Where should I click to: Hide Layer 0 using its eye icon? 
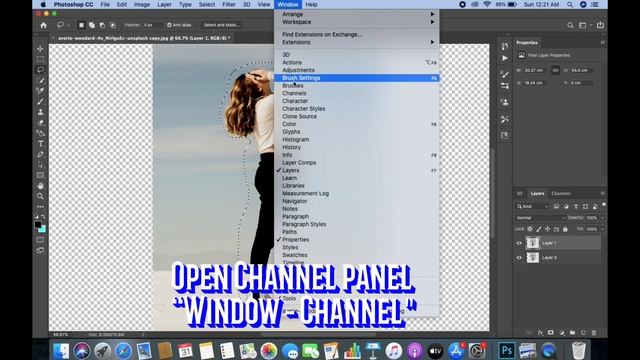(519, 258)
